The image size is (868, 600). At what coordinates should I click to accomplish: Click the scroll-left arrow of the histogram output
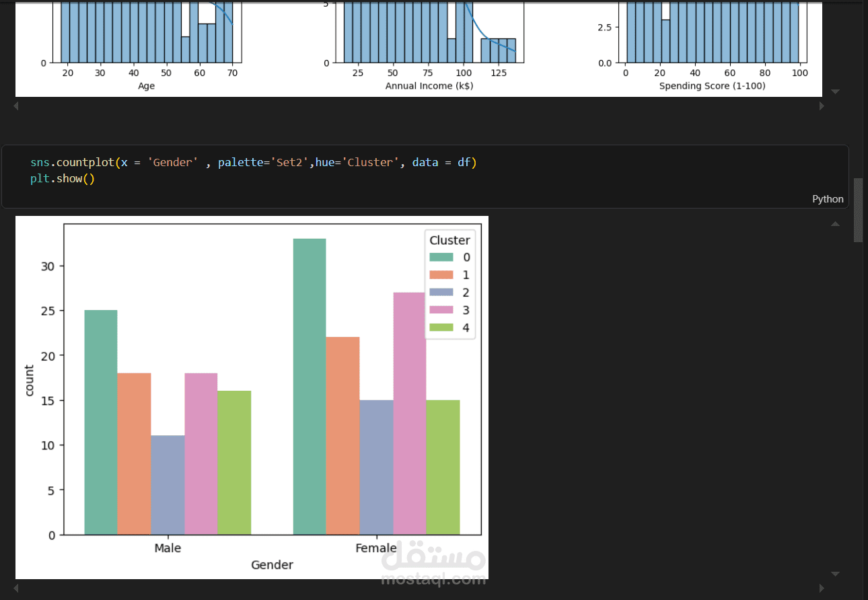click(16, 106)
